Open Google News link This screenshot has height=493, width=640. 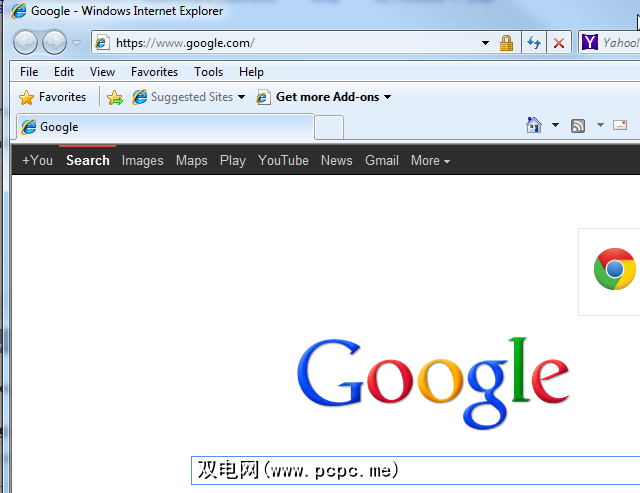tap(336, 160)
